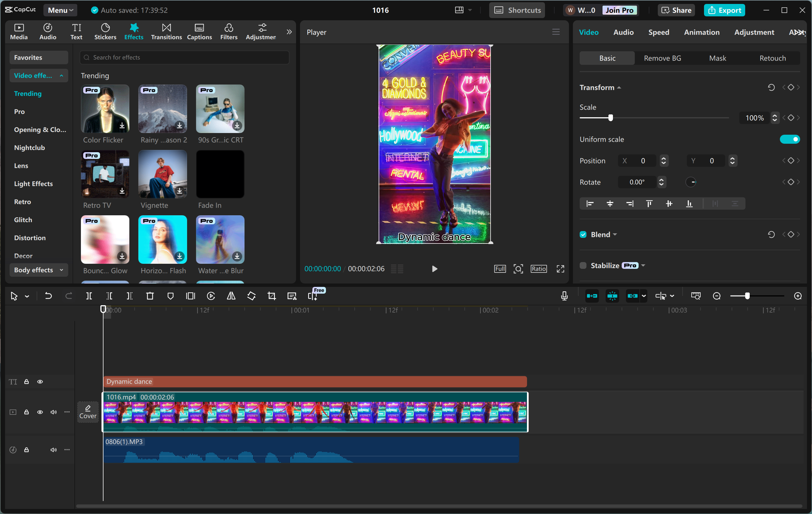Viewport: 812px width, 514px height.
Task: Mirror the clip horizontally
Action: tap(231, 296)
